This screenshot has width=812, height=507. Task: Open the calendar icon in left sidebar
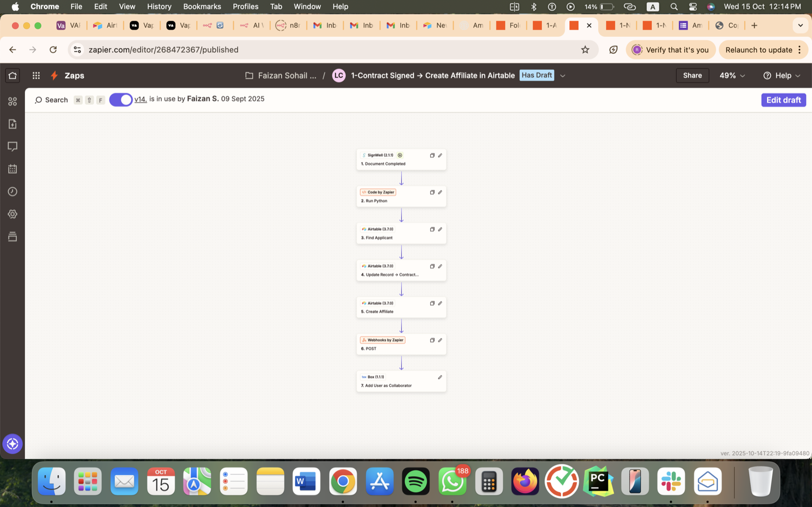(12, 169)
